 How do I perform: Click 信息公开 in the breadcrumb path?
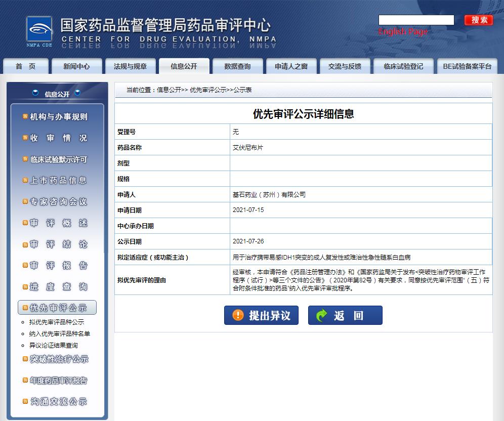tap(169, 90)
